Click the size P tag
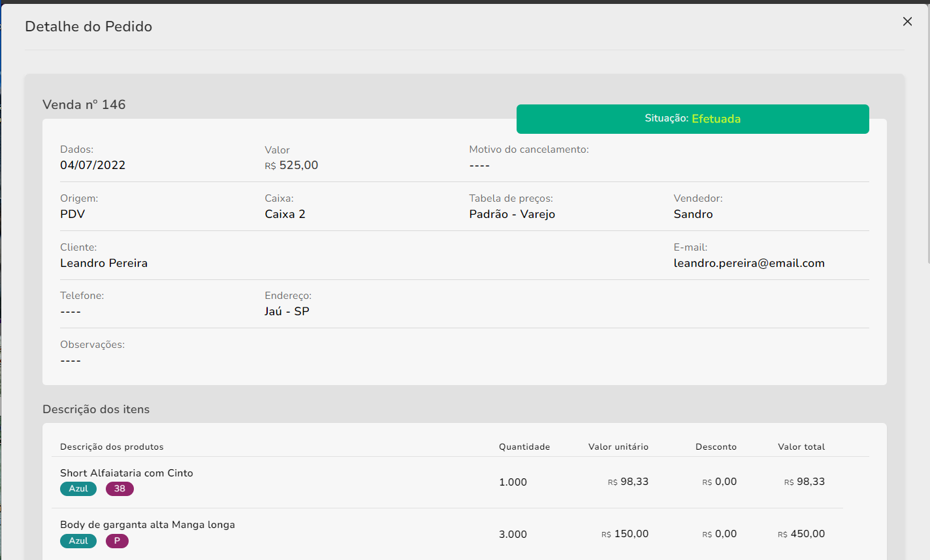Screen dimensions: 930x560 click(117, 541)
